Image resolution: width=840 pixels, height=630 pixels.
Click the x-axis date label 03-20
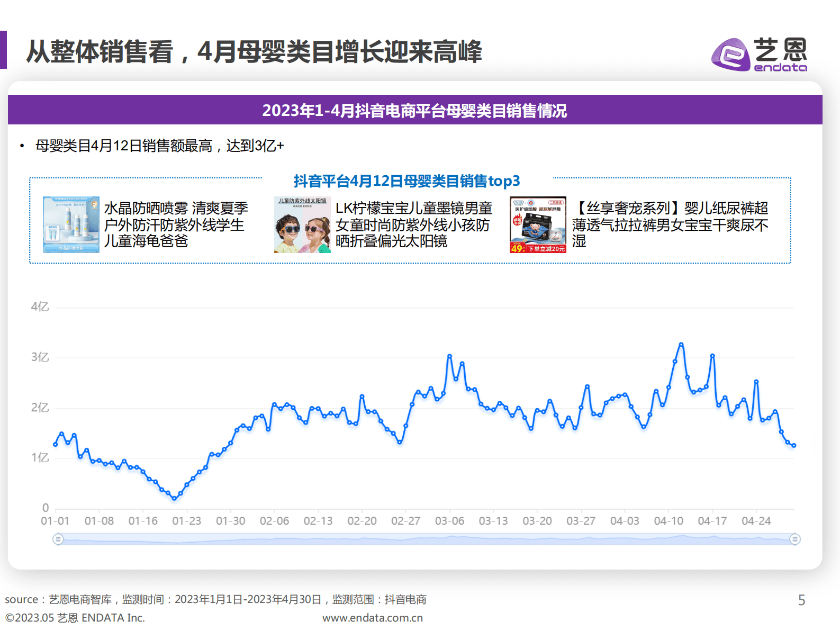(537, 521)
